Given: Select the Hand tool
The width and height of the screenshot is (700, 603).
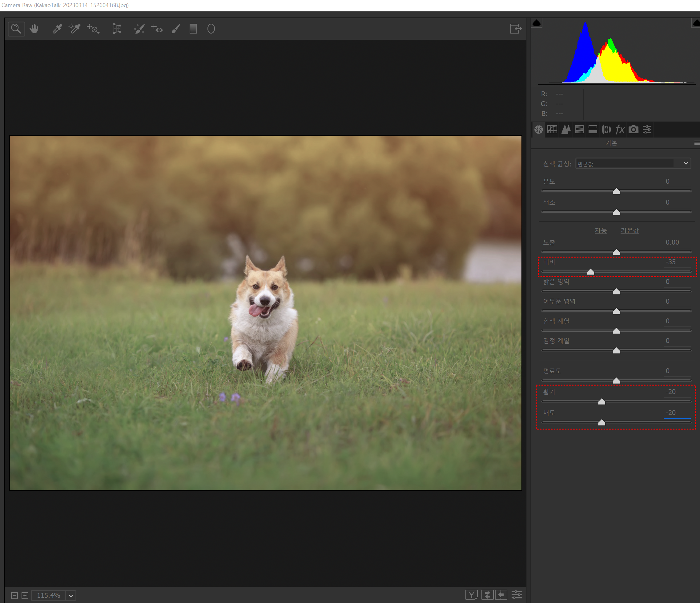Looking at the screenshot, I should (x=34, y=29).
